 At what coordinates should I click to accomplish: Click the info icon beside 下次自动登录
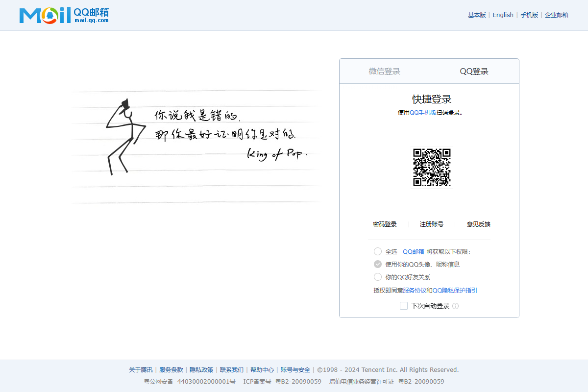point(455,305)
